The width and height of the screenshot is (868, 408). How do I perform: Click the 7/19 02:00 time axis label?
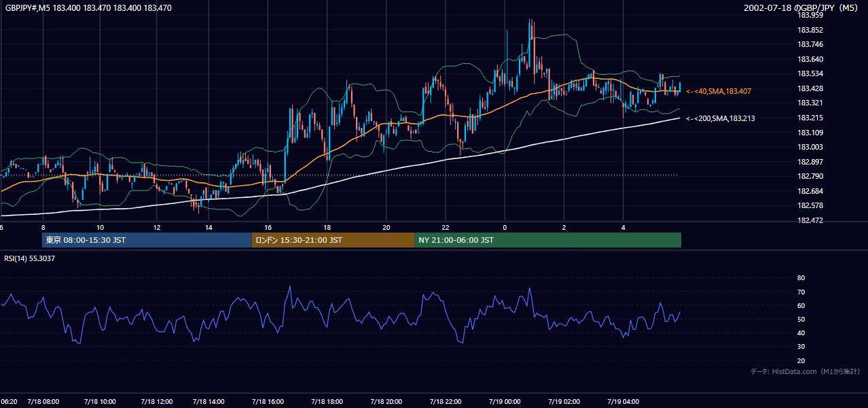coord(564,402)
